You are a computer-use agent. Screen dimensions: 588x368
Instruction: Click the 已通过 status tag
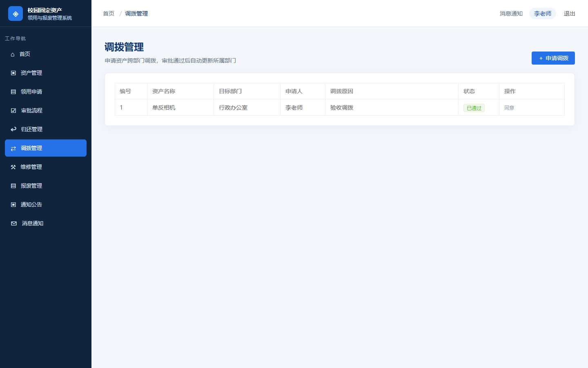[474, 108]
